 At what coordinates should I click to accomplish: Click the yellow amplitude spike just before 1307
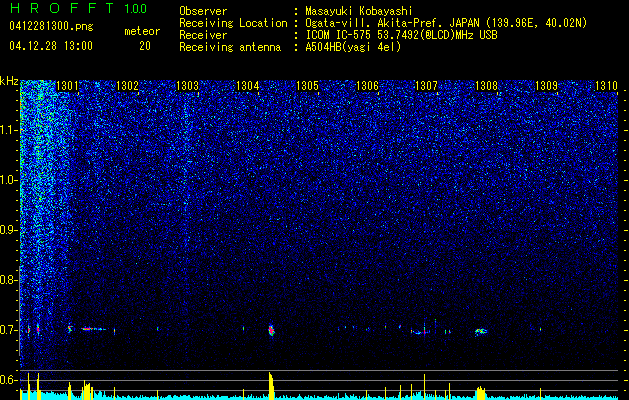[424, 386]
